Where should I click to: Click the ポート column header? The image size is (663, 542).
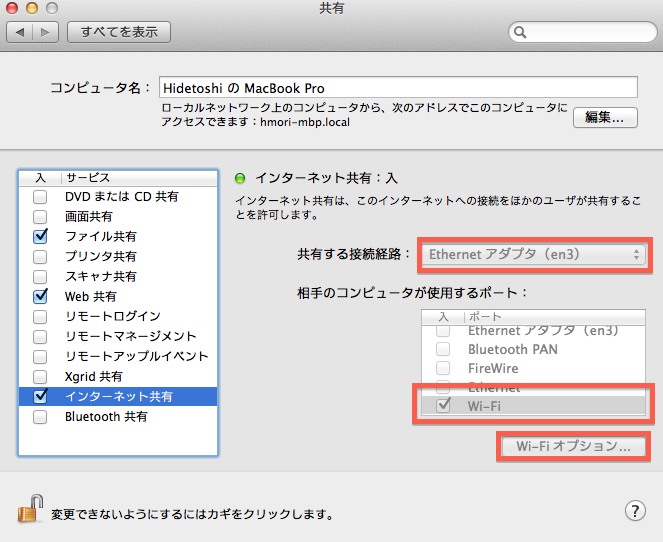point(555,317)
